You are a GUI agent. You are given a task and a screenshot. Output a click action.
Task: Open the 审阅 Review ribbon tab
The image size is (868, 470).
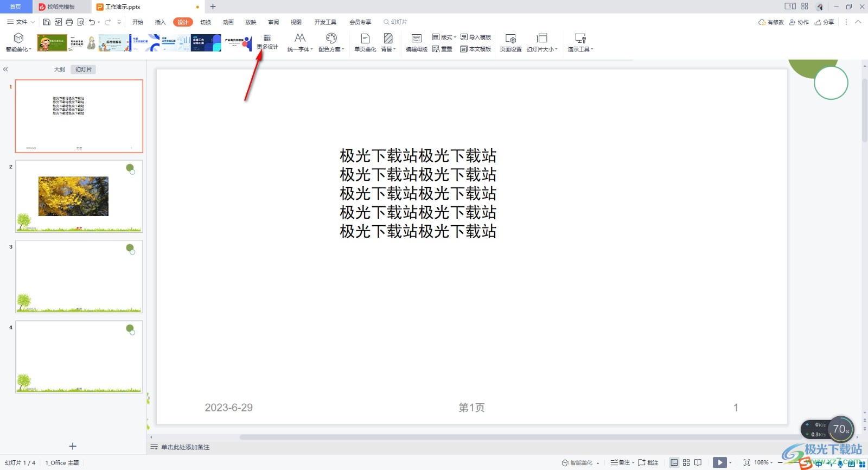(x=273, y=22)
